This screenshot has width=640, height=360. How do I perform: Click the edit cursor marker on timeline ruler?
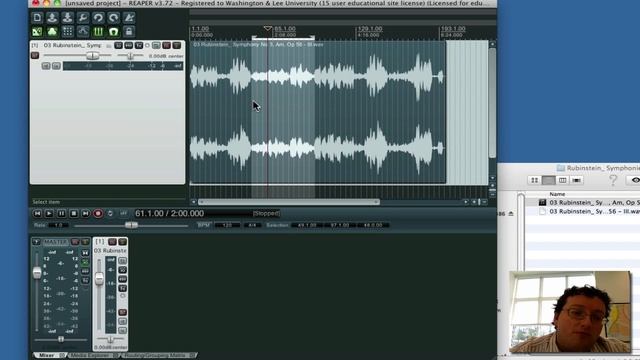tap(268, 28)
